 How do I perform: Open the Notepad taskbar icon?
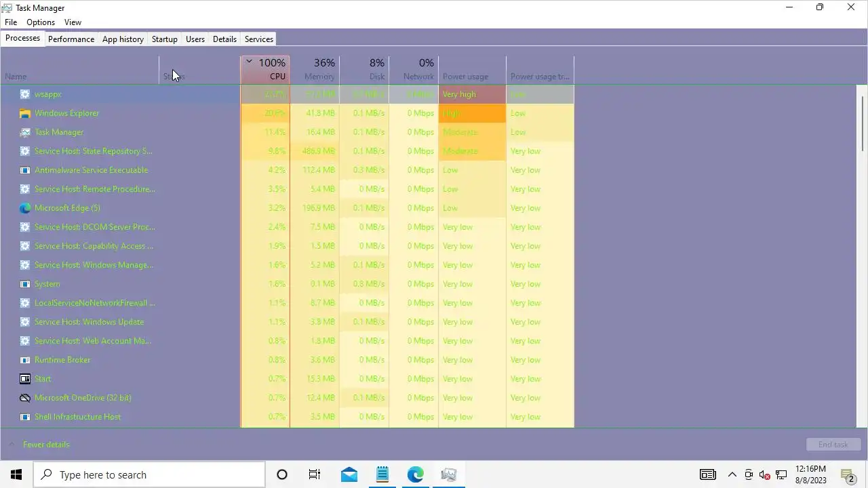point(382,474)
